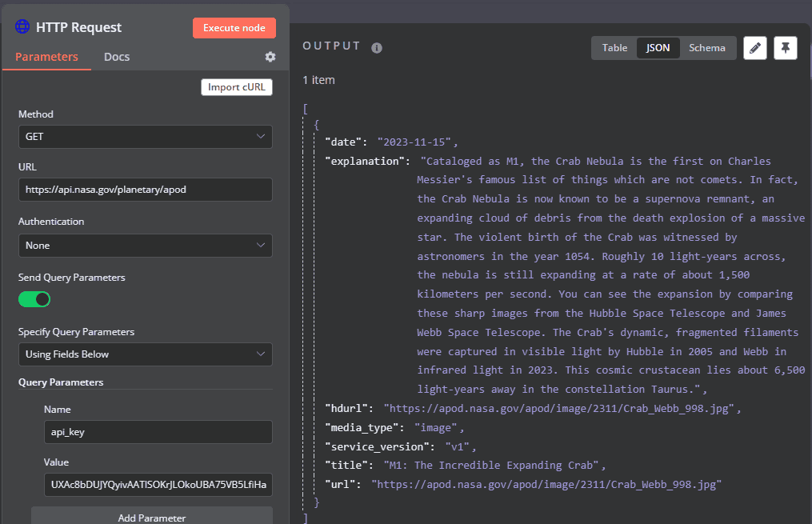Select the Parameters tab
812x524 pixels.
46,57
